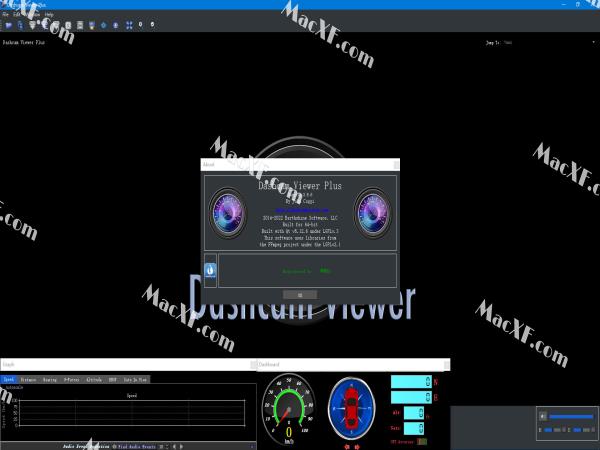The image size is (600, 450).
Task: Close the About dialog
Action: [396, 165]
